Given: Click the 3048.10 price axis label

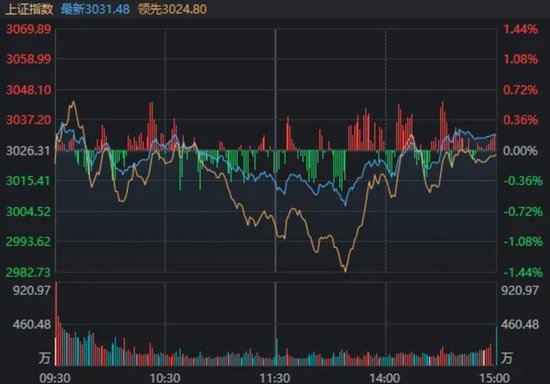Looking at the screenshot, I should click(29, 90).
